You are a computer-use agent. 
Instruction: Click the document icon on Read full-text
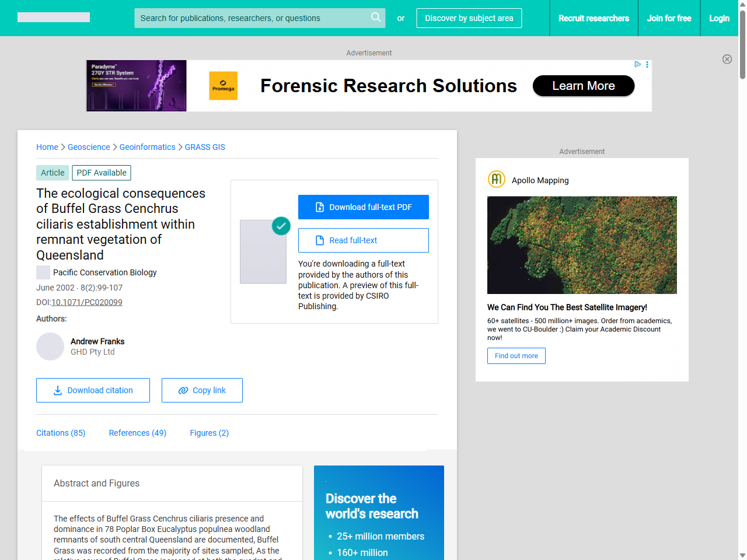[x=319, y=240]
